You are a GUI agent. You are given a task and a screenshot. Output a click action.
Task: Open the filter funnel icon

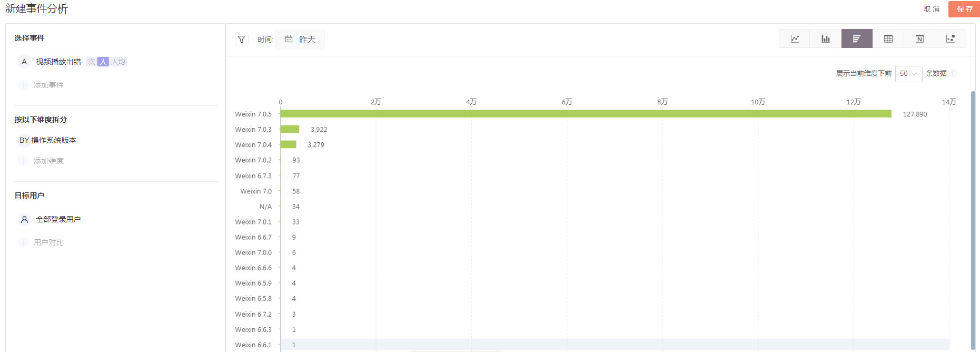(242, 40)
